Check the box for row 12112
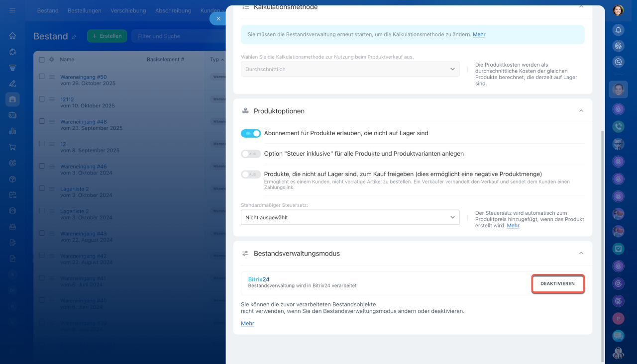The image size is (637, 364). [42, 99]
